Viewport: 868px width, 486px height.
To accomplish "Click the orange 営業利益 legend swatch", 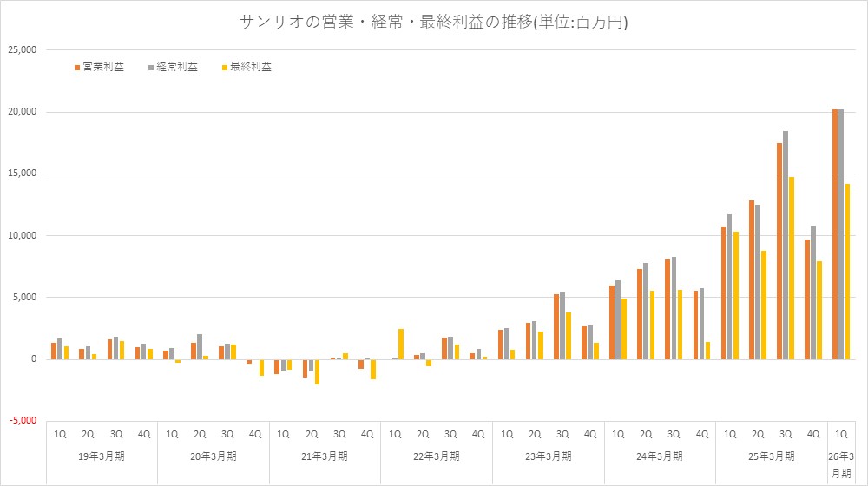I will (76, 67).
